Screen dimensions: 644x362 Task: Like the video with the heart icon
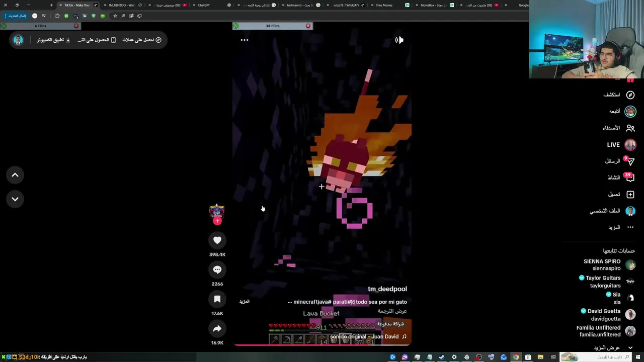pos(217,240)
